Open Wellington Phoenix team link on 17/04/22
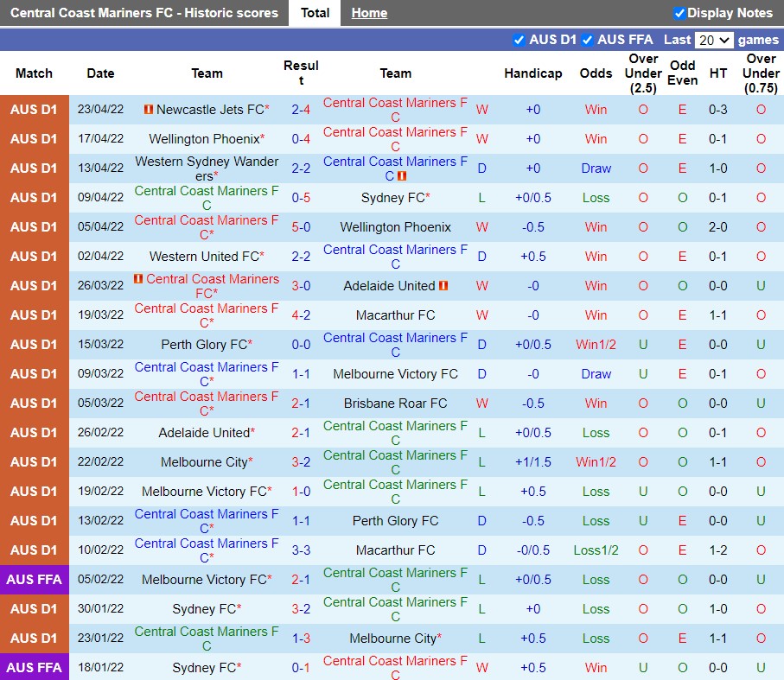The image size is (784, 680). [205, 139]
